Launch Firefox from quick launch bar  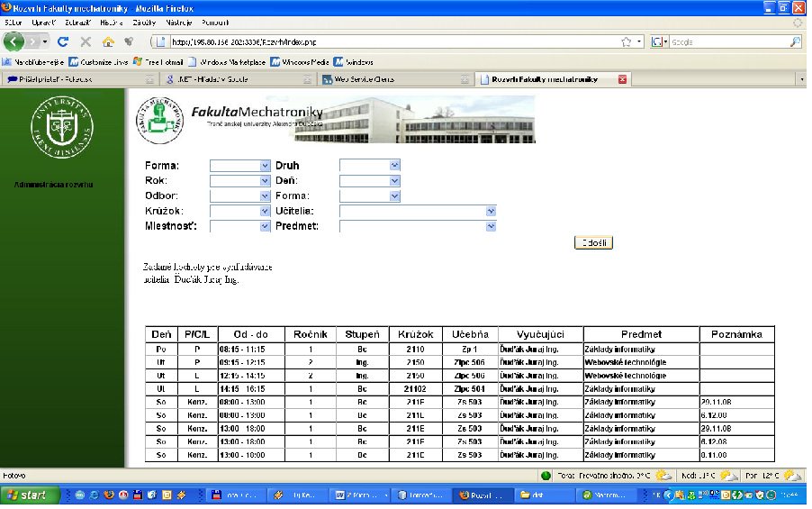(109, 495)
